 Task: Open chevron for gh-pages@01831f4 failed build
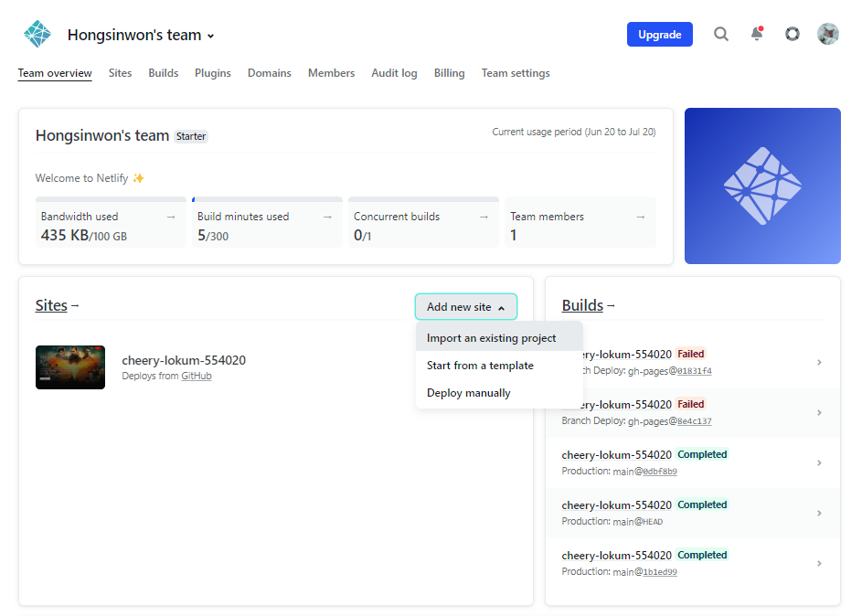(819, 362)
